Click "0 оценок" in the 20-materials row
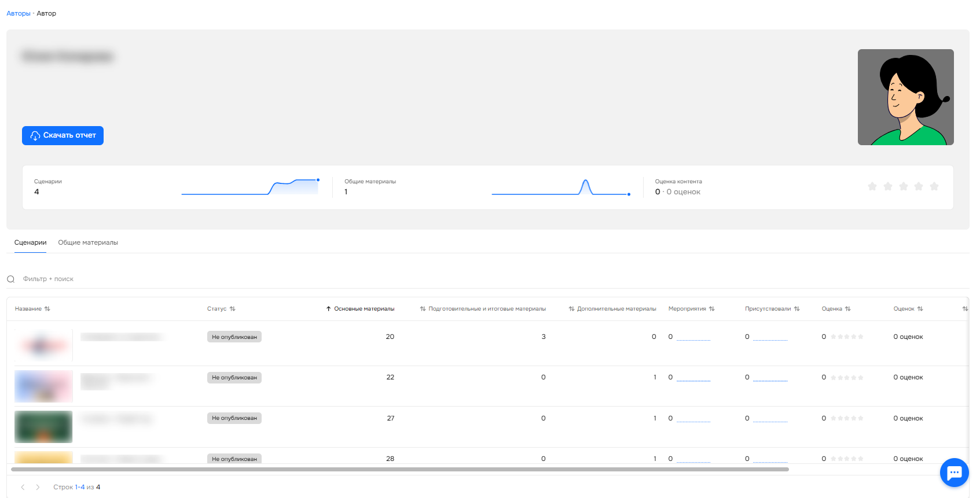Image resolution: width=980 pixels, height=498 pixels. pos(908,337)
